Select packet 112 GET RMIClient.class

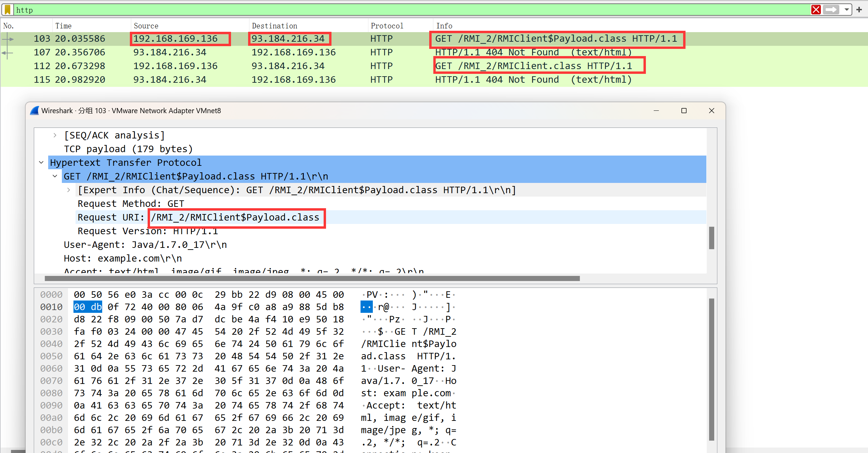click(x=434, y=66)
